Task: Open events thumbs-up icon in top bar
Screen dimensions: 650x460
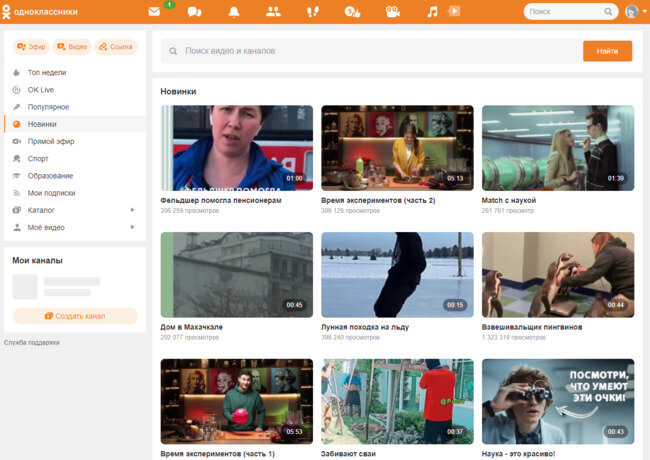Action: (x=352, y=12)
